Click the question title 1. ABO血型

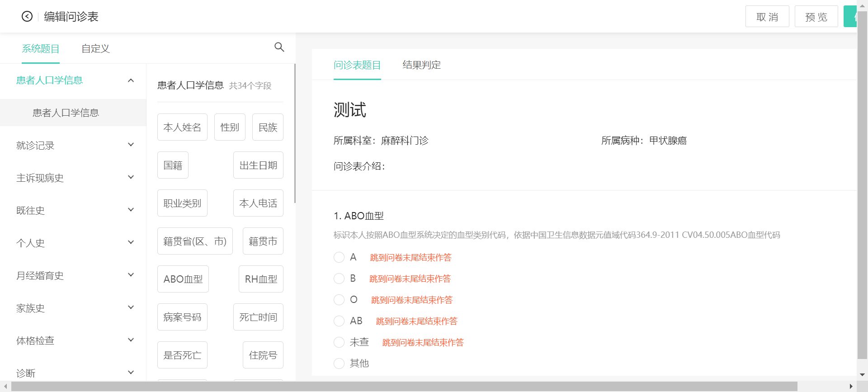click(359, 216)
